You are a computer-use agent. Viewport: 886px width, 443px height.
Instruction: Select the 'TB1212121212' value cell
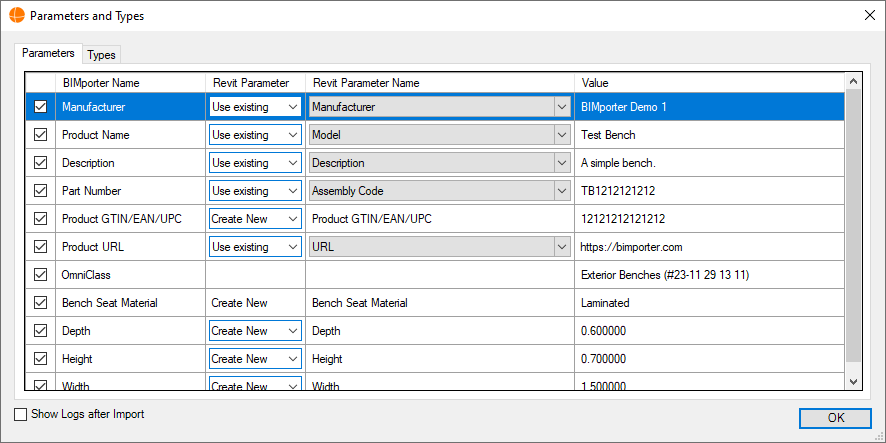(710, 191)
